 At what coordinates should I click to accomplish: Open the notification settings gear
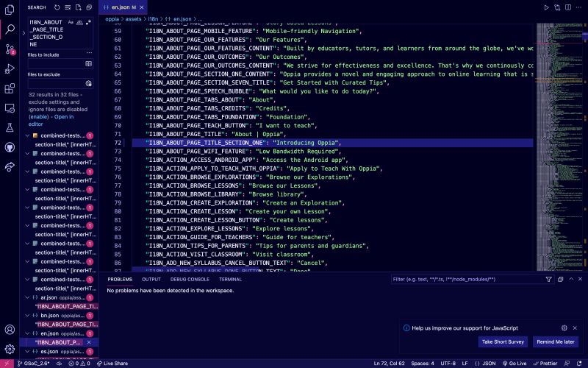[564, 328]
